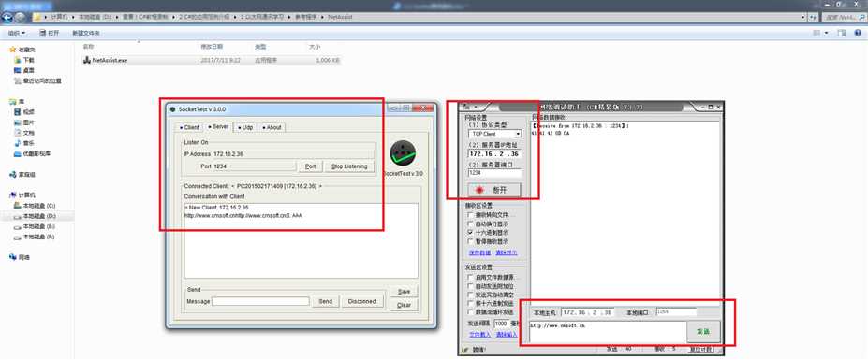Toggle 发送完自动清空 checkbox
Image resolution: width=868 pixels, height=360 pixels.
point(471,295)
